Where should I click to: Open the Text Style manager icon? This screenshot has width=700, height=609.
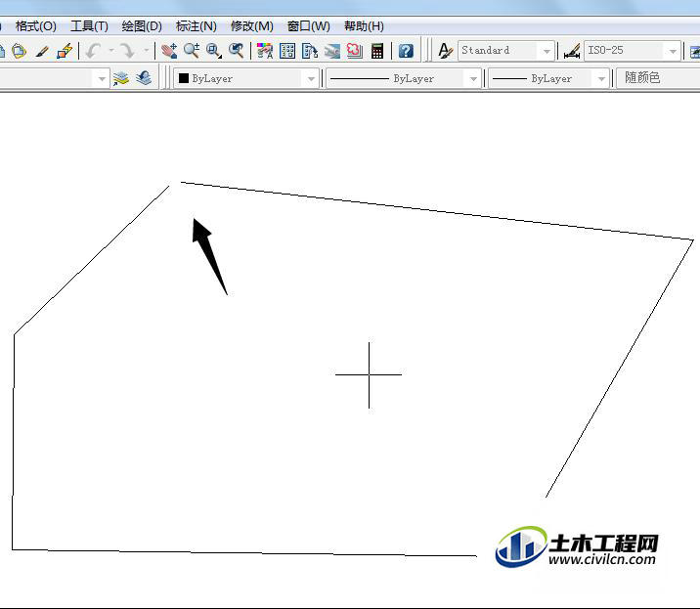click(445, 51)
